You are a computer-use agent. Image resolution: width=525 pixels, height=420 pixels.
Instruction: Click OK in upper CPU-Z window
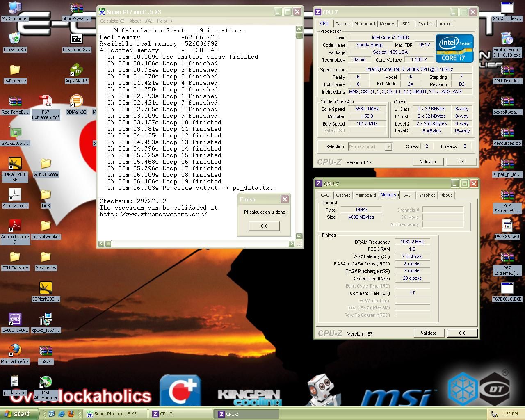[x=461, y=162]
